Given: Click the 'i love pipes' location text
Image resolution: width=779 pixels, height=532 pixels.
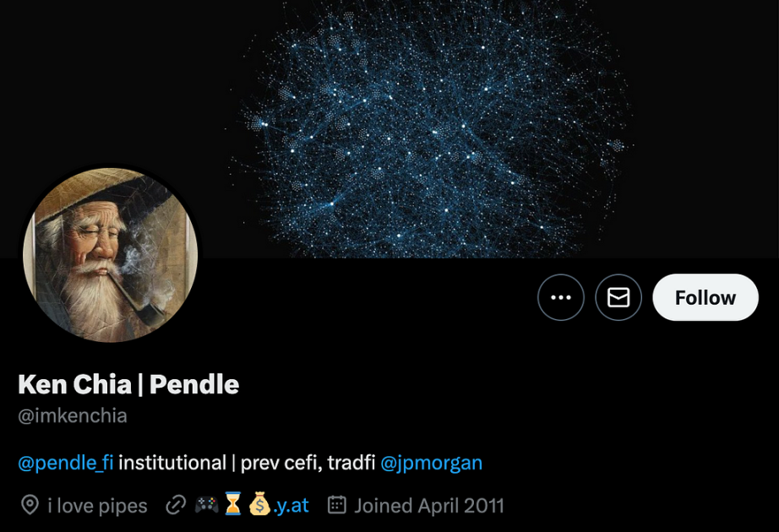Looking at the screenshot, I should (97, 506).
